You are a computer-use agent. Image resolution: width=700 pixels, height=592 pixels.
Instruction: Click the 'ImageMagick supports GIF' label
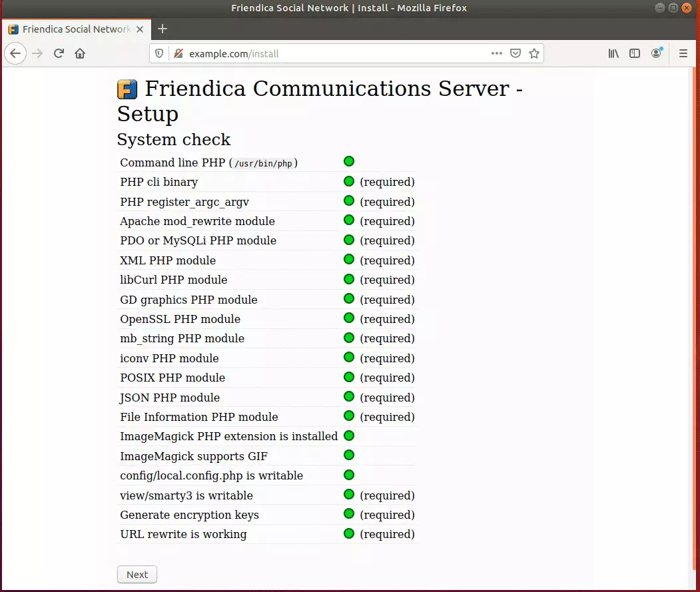[x=194, y=456]
